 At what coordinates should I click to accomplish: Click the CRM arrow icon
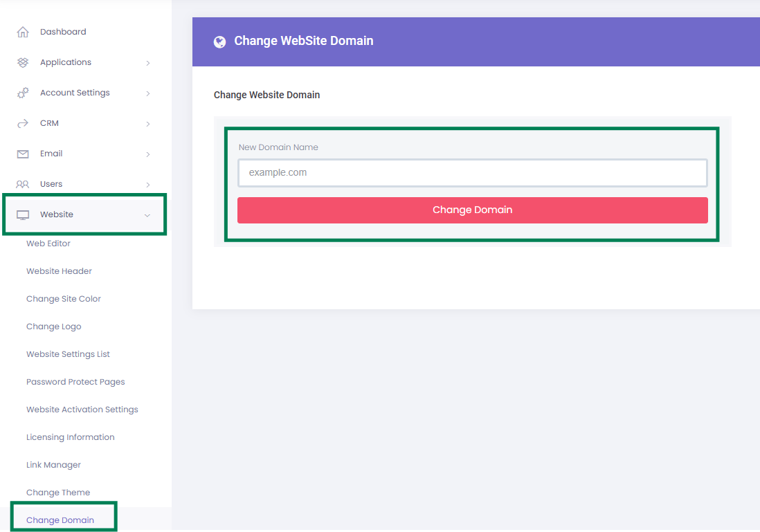tap(23, 123)
